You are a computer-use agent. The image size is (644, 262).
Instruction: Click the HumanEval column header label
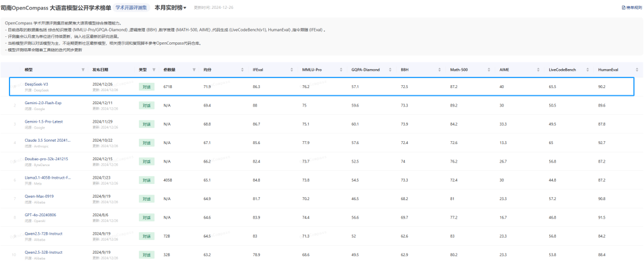tap(607, 70)
